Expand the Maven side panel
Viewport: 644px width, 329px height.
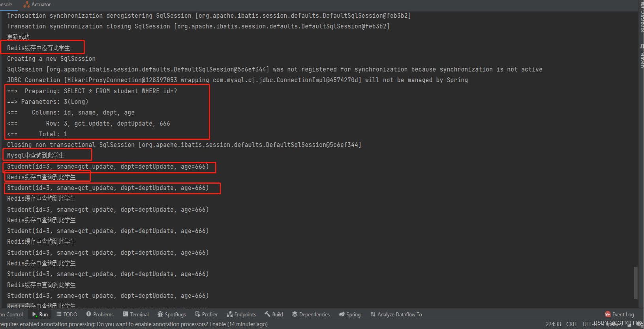coord(641,55)
